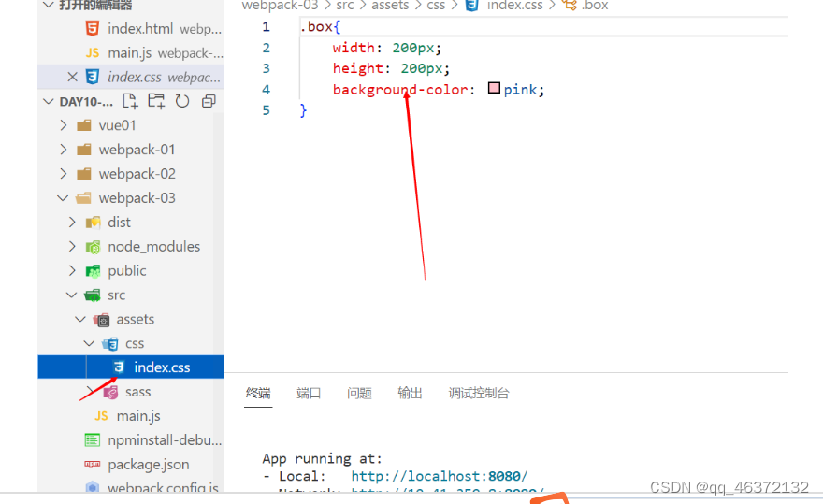Open the pink color swatch picker

(494, 88)
